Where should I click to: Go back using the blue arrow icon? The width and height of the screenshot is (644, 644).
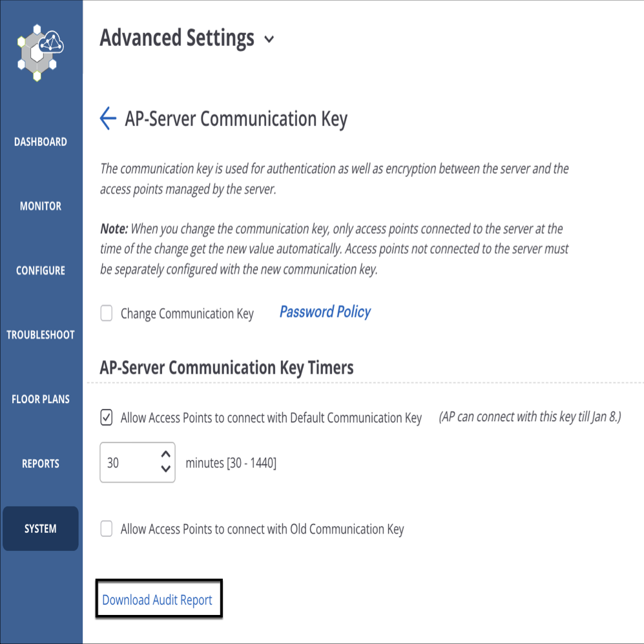(108, 118)
